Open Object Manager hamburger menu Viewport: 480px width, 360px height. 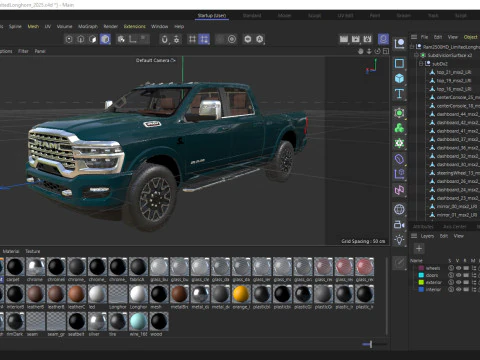[x=414, y=37]
